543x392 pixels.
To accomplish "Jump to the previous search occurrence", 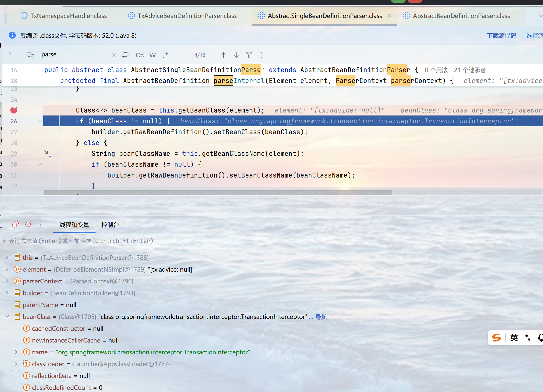I will pyautogui.click(x=223, y=55).
